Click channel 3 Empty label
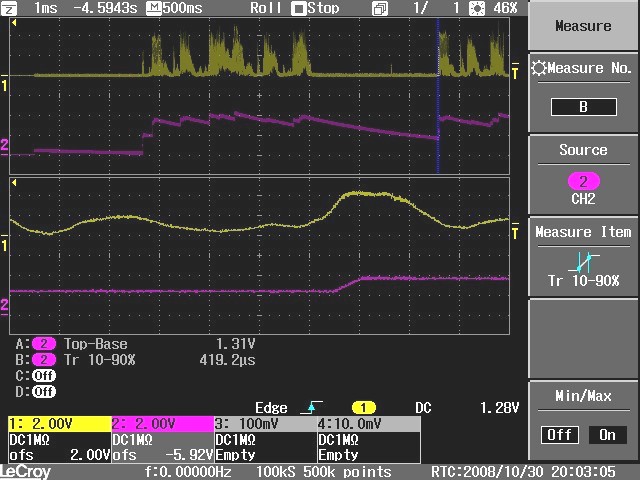Viewport: 640px width, 480px height. tap(236, 455)
